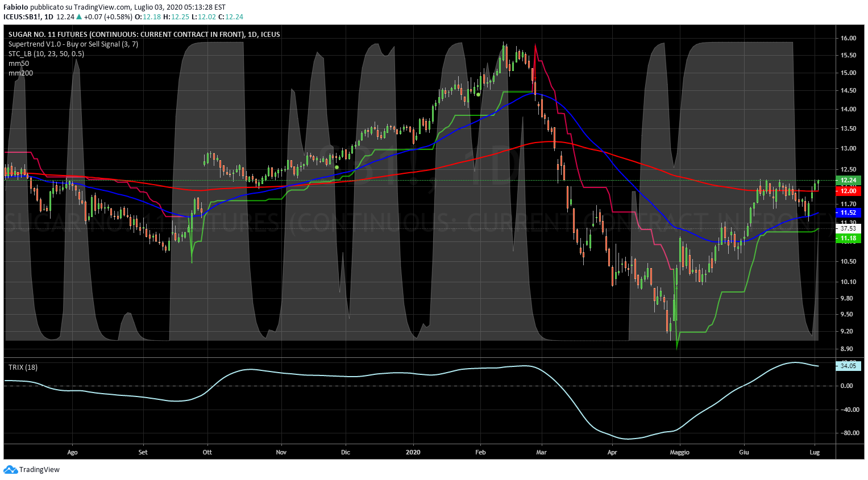Click the blue 11.52 mm50 price tag
The width and height of the screenshot is (868, 480).
tap(848, 213)
